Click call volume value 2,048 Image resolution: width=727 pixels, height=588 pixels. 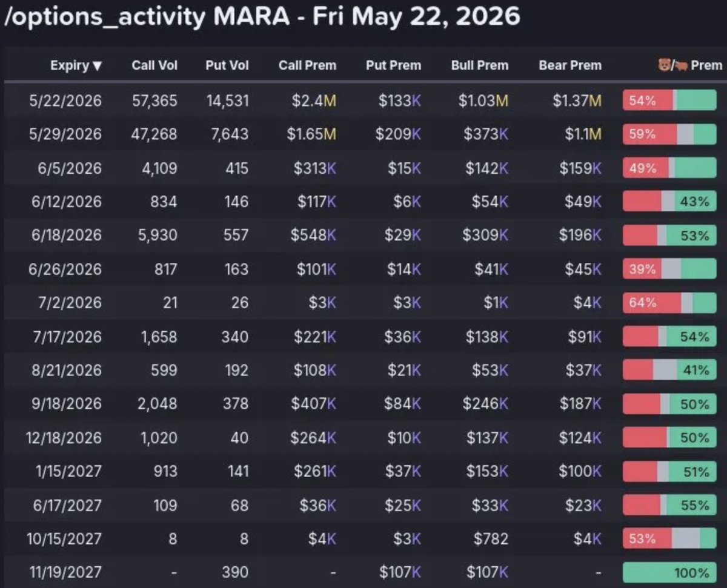click(158, 404)
